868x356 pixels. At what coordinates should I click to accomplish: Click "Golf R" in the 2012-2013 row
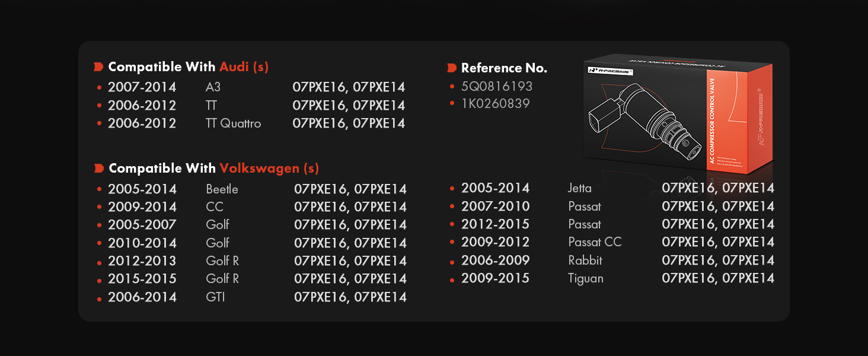(x=222, y=261)
